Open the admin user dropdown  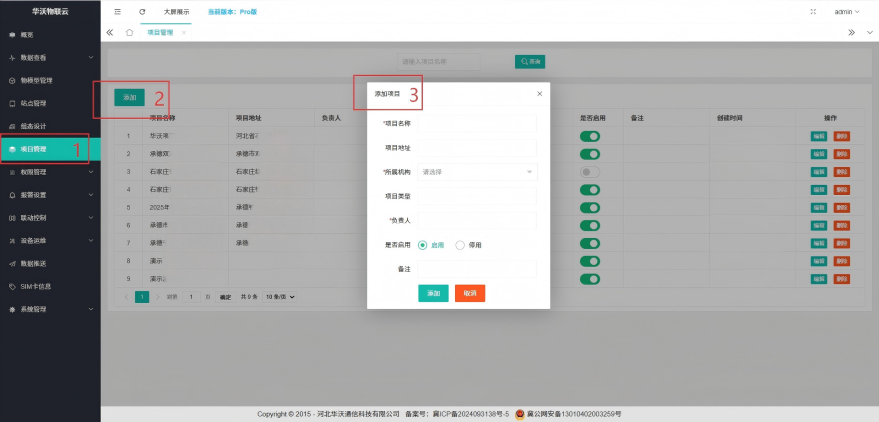coord(847,11)
